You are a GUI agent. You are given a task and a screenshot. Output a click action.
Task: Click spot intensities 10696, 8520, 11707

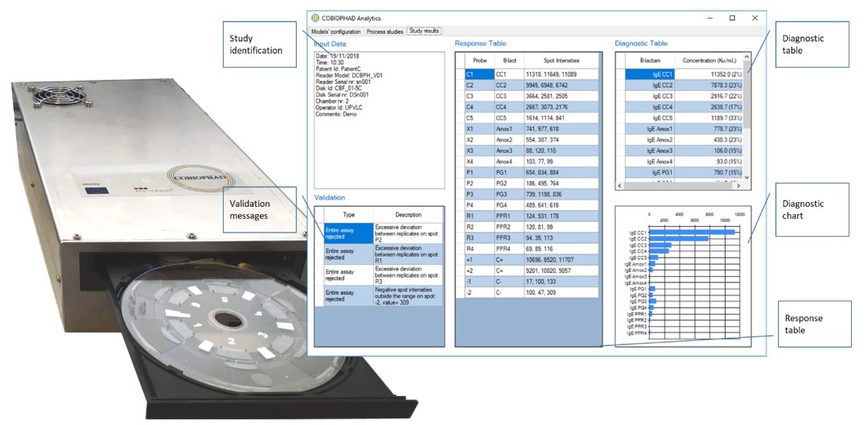(x=561, y=260)
